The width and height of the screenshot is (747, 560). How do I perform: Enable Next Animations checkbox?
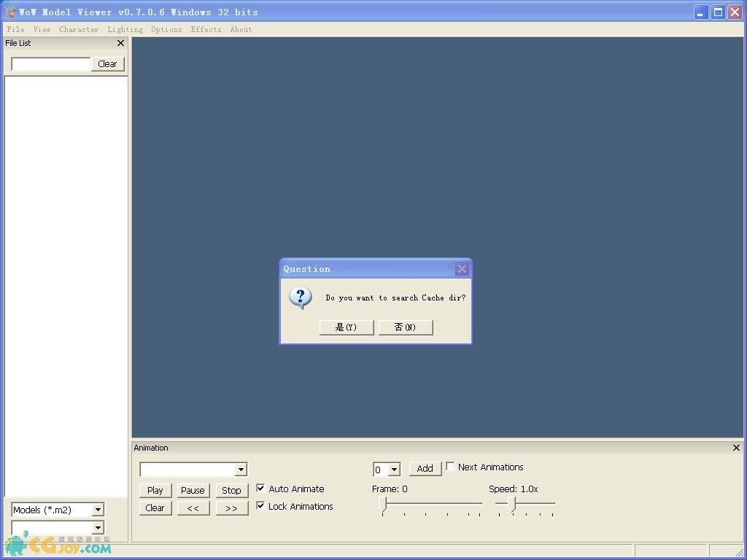[450, 467]
